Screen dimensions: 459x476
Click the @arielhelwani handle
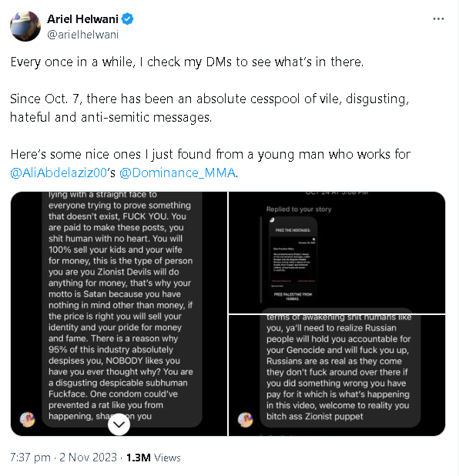(x=82, y=35)
